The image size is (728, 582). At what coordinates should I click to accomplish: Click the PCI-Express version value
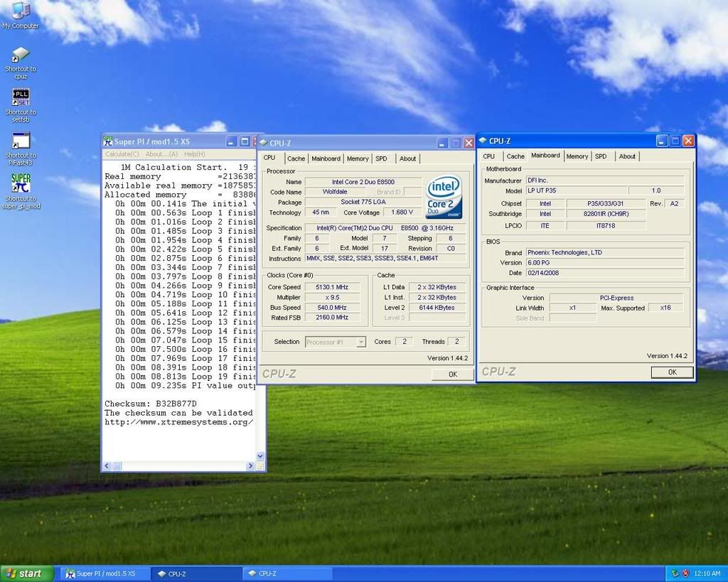click(x=616, y=298)
